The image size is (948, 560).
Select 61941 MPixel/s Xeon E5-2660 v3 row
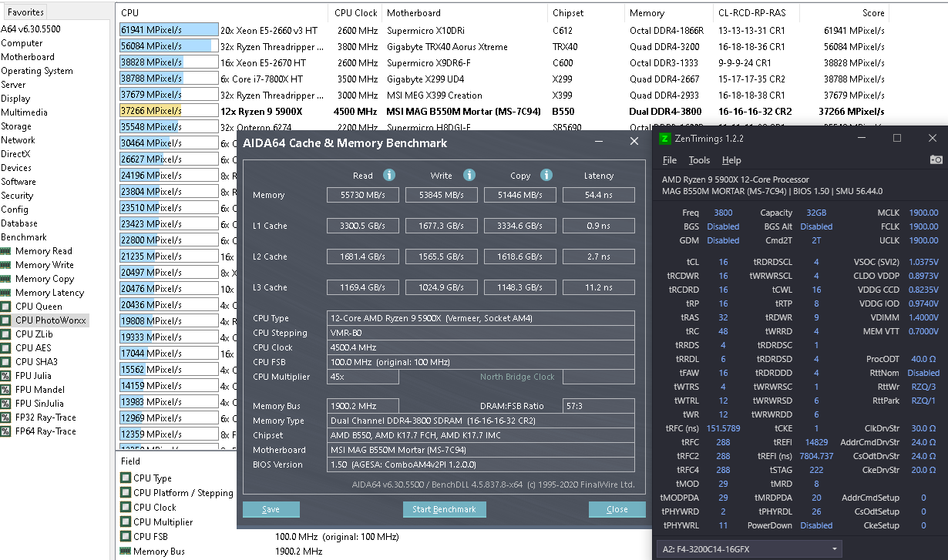click(x=503, y=31)
